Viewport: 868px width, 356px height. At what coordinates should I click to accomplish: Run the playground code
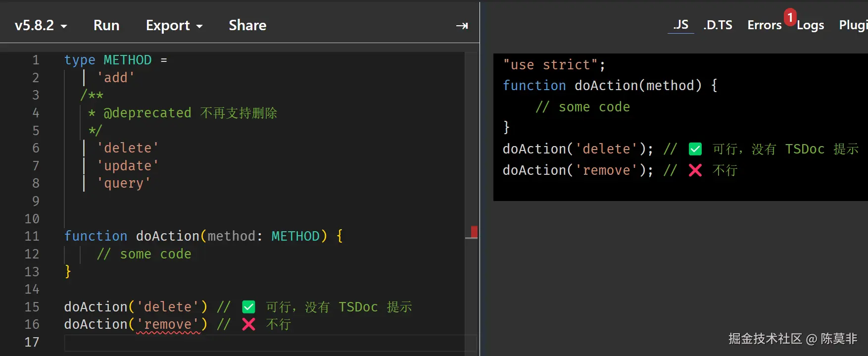106,25
